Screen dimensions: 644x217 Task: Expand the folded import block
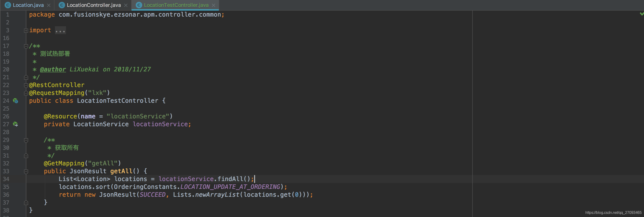click(26, 30)
